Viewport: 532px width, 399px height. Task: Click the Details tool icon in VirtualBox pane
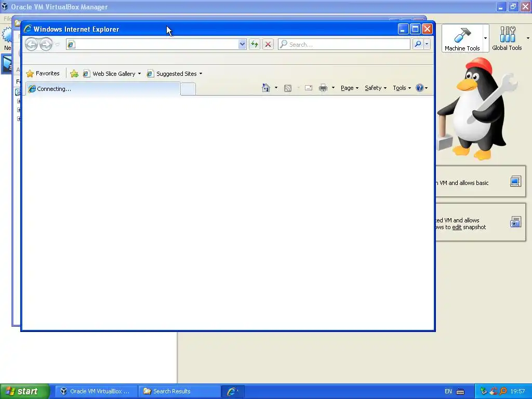click(515, 181)
